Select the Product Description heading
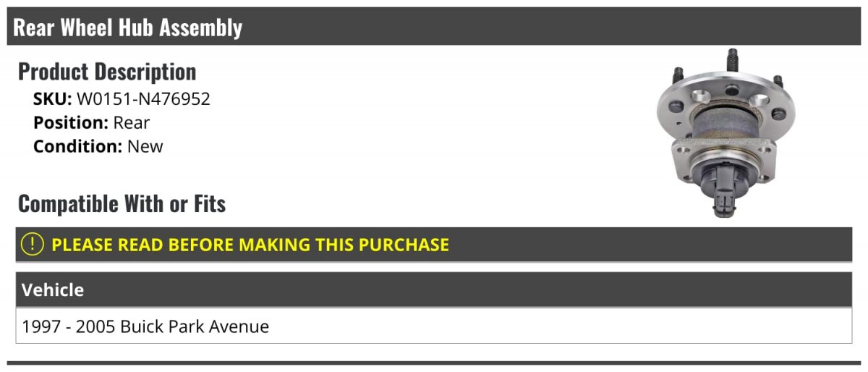Viewport: 868px width, 372px height. 107,72
